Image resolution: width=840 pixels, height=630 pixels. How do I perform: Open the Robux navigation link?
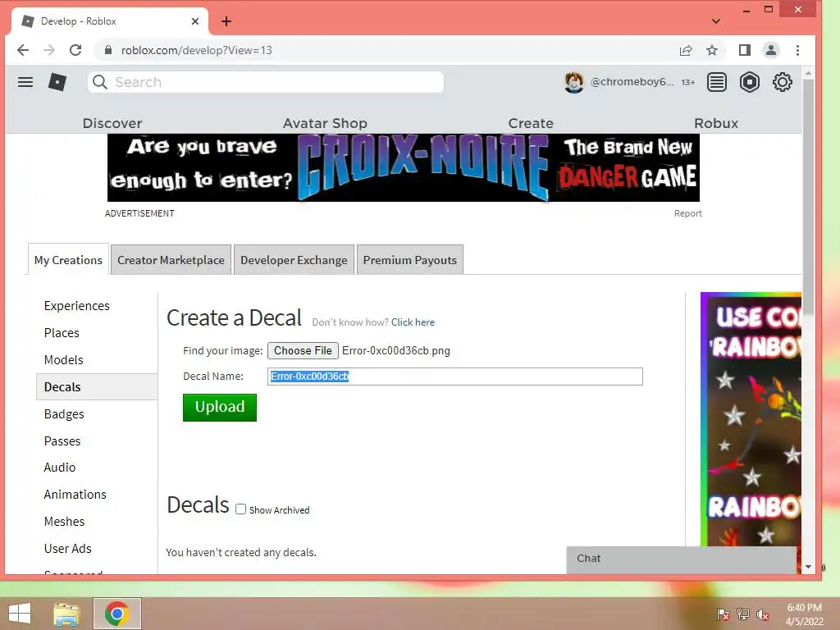(x=715, y=123)
